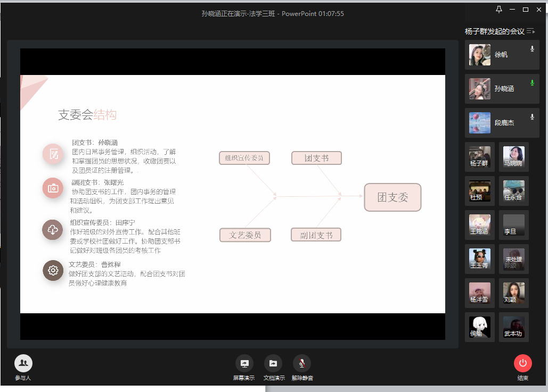
Task: Select 刘颖's participant tile
Action: coord(514,293)
